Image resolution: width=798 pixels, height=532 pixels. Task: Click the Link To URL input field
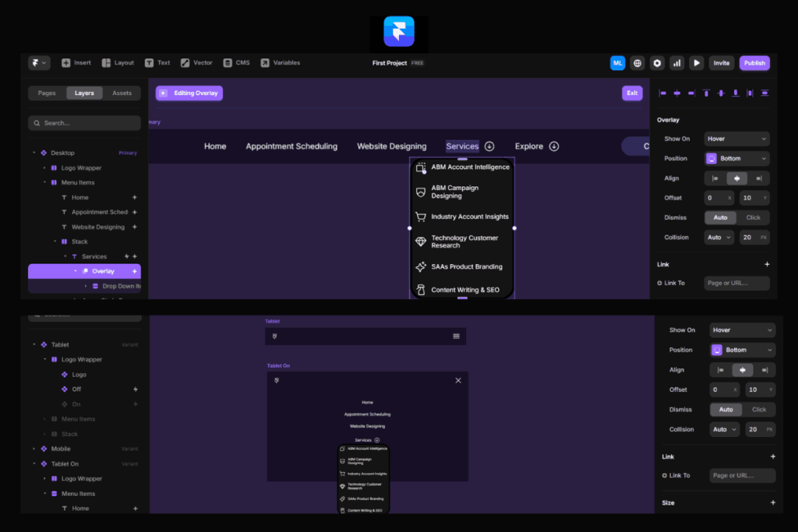coord(736,283)
